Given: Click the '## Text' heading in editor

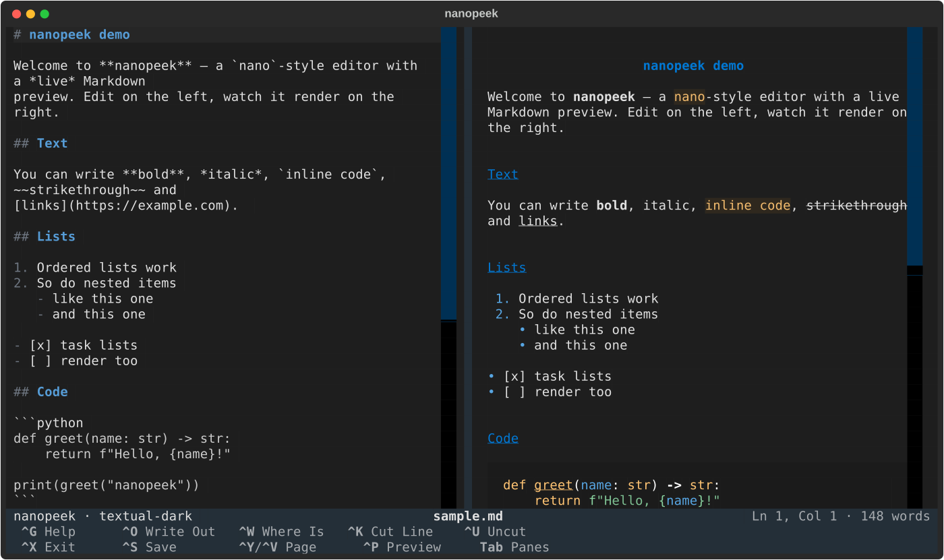Looking at the screenshot, I should [x=40, y=143].
